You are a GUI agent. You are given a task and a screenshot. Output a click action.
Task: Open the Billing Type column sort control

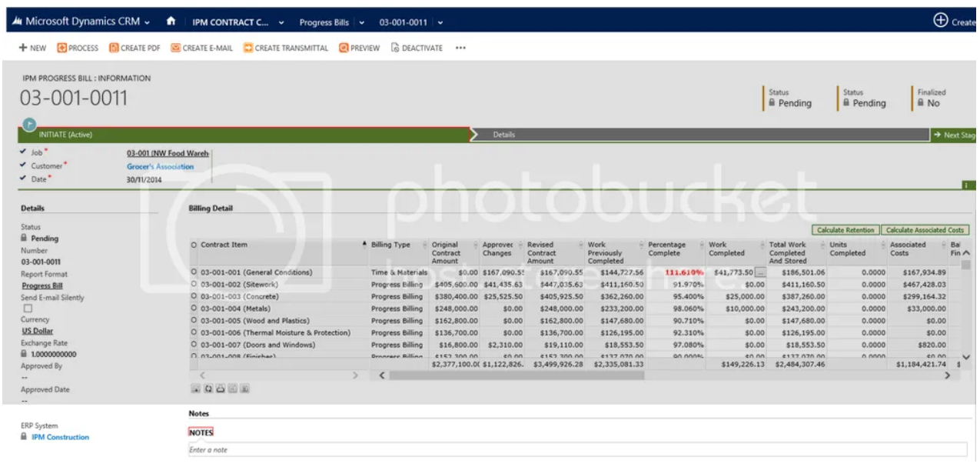[x=424, y=245]
